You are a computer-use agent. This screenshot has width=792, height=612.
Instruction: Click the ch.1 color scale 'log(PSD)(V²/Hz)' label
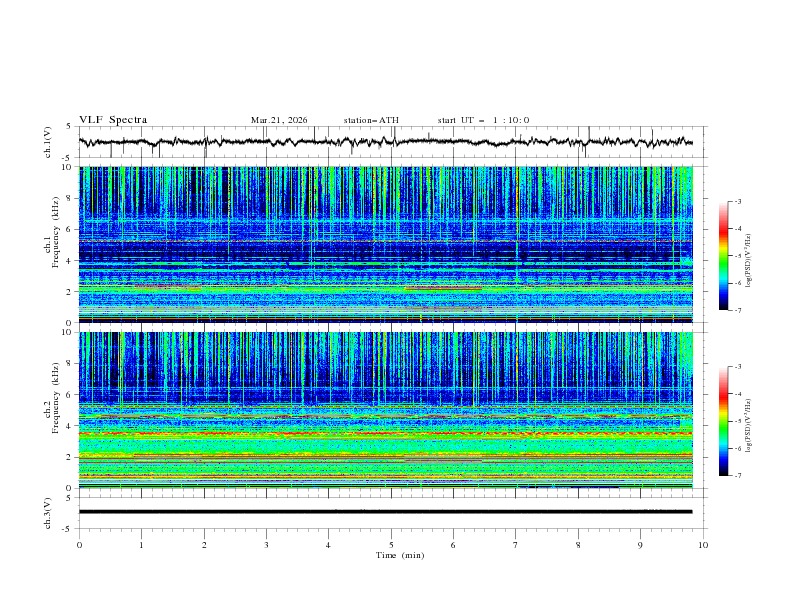pyautogui.click(x=749, y=261)
